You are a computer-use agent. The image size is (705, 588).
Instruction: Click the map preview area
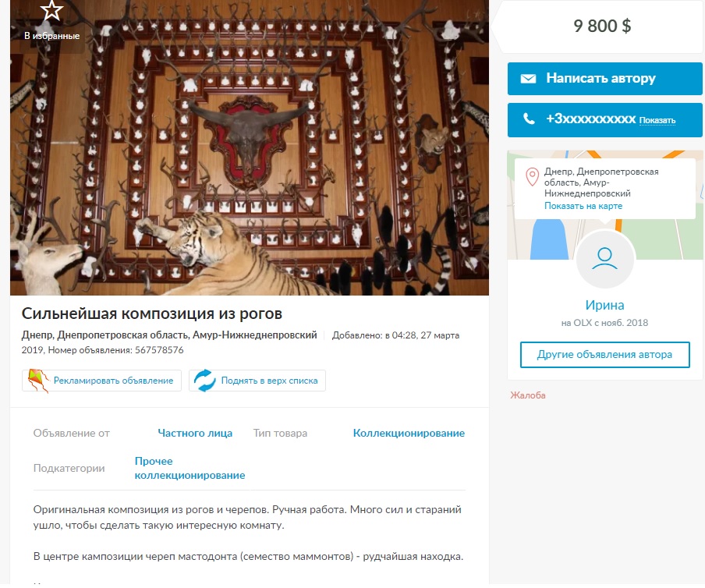(604, 205)
